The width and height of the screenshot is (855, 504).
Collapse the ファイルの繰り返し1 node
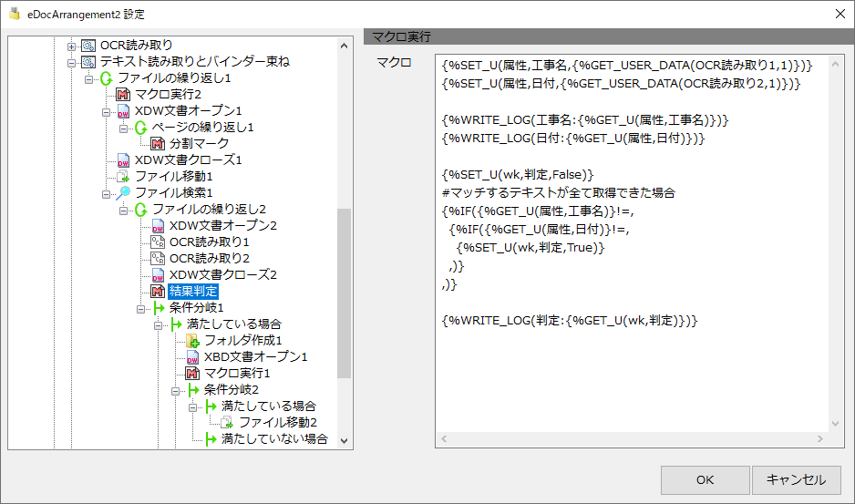click(x=89, y=80)
